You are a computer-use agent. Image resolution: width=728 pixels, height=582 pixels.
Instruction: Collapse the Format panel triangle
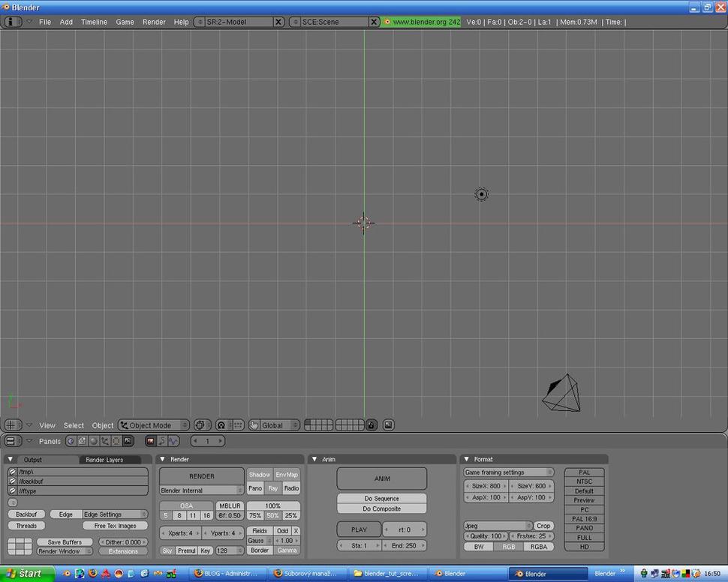(467, 459)
